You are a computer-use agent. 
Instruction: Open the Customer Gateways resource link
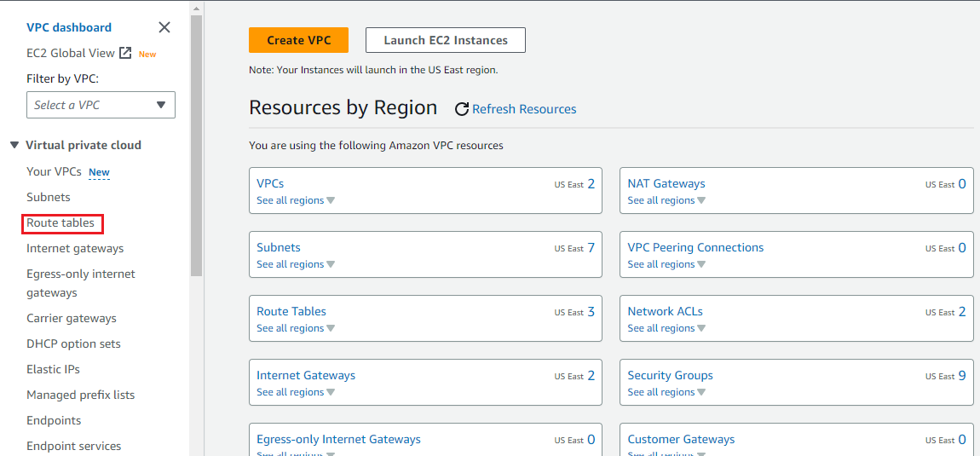tap(681, 439)
